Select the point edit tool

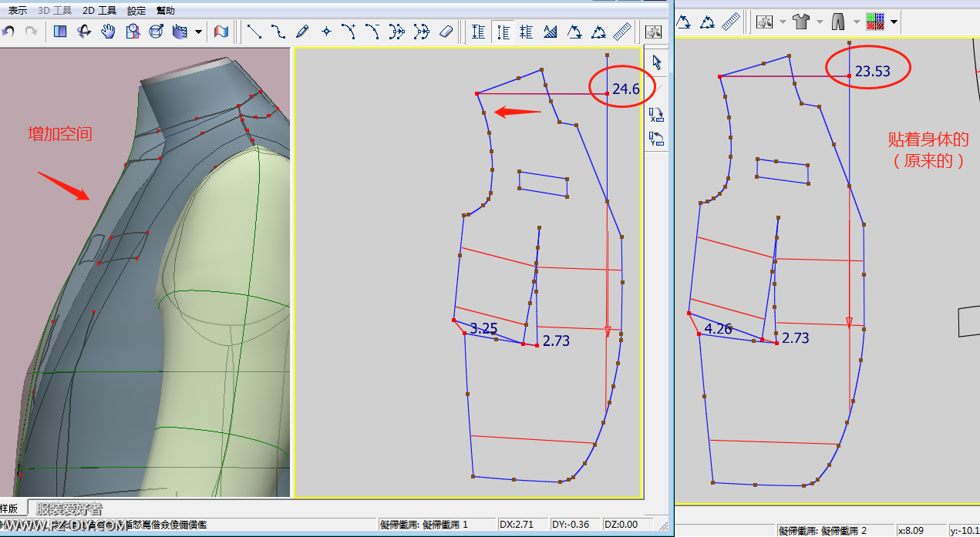(326, 32)
